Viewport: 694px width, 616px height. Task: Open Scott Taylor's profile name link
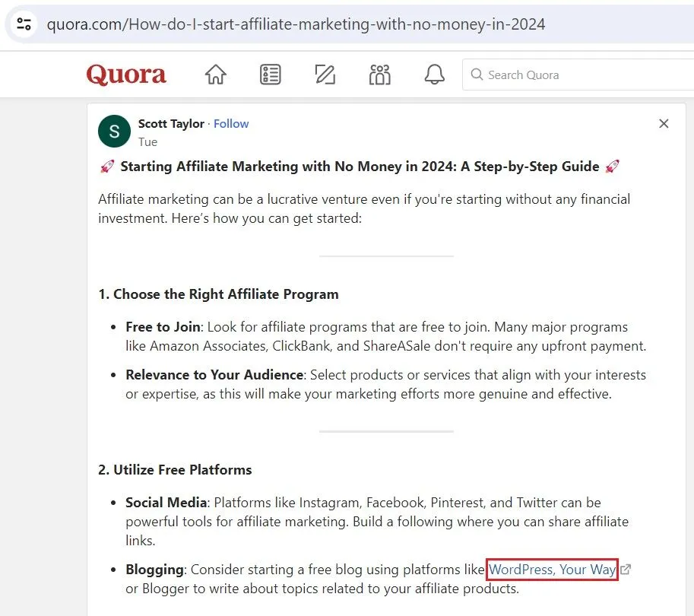173,123
